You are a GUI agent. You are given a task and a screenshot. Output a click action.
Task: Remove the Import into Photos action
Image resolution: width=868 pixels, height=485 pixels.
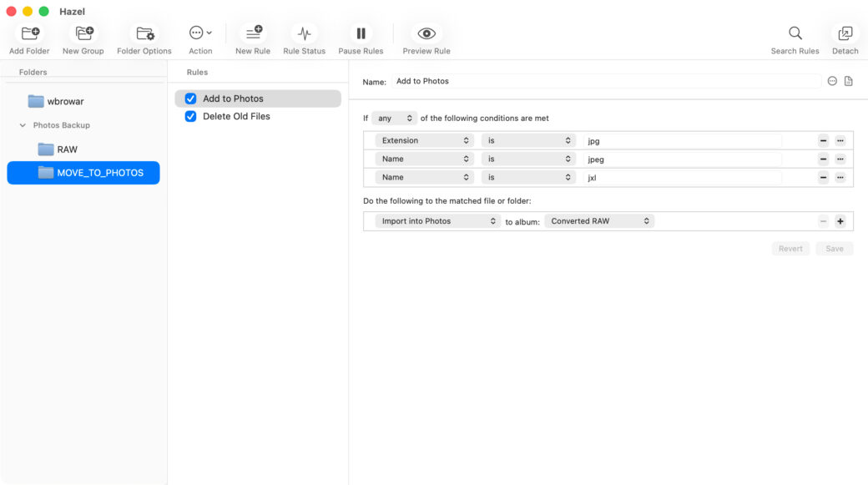(x=823, y=221)
